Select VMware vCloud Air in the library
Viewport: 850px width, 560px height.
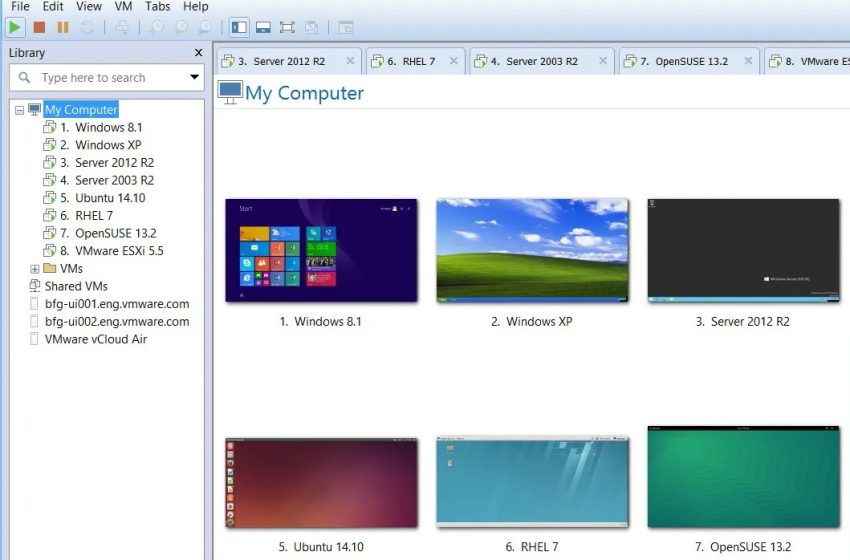pyautogui.click(x=96, y=339)
